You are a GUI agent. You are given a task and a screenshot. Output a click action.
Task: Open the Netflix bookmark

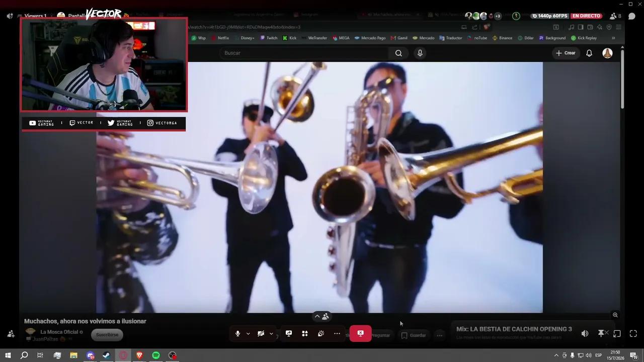tap(220, 38)
